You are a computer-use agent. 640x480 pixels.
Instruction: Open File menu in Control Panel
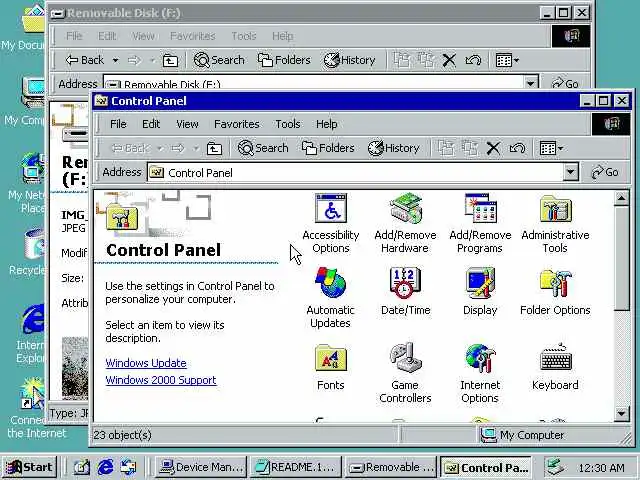pos(118,124)
